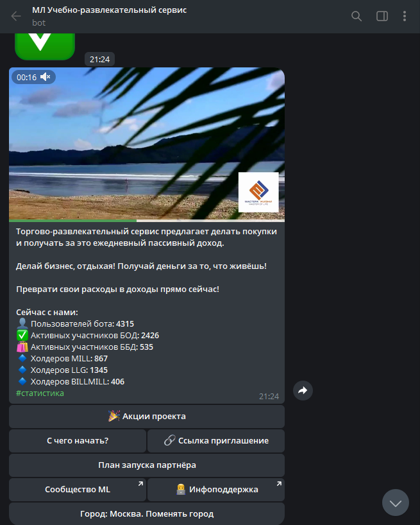Image resolution: width=420 pixels, height=525 pixels.
Task: Open the #статистика hashtag link
Action: pos(40,393)
